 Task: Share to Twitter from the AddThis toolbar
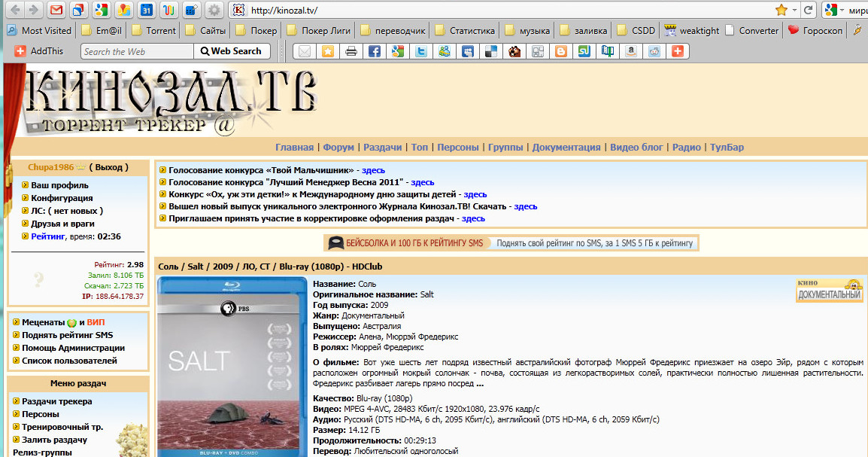point(421,51)
